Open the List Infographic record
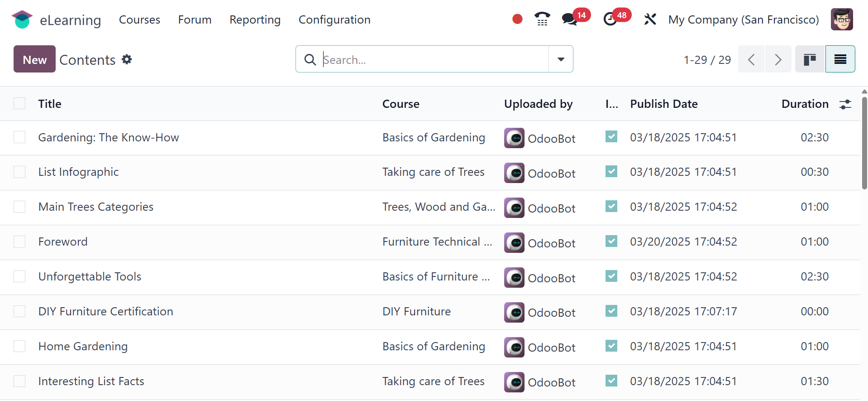The height and width of the screenshot is (401, 868). (78, 172)
